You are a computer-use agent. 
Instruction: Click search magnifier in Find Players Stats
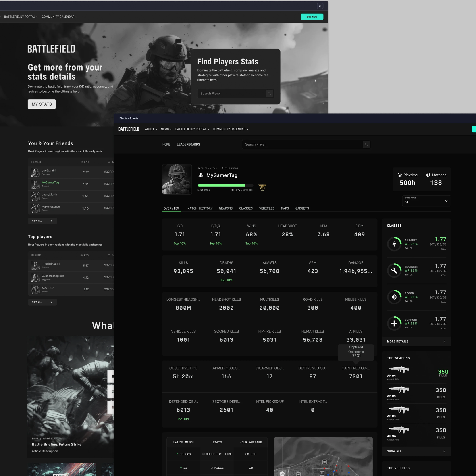click(x=269, y=93)
